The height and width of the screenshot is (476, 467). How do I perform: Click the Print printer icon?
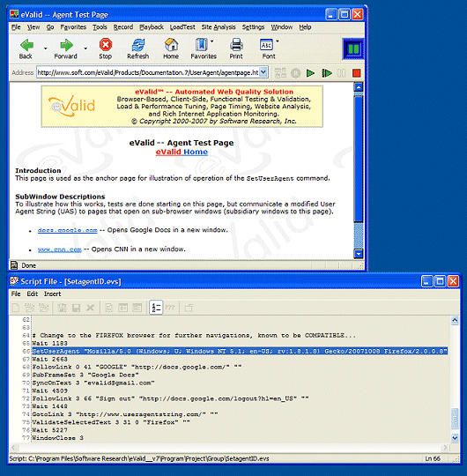[x=236, y=45]
